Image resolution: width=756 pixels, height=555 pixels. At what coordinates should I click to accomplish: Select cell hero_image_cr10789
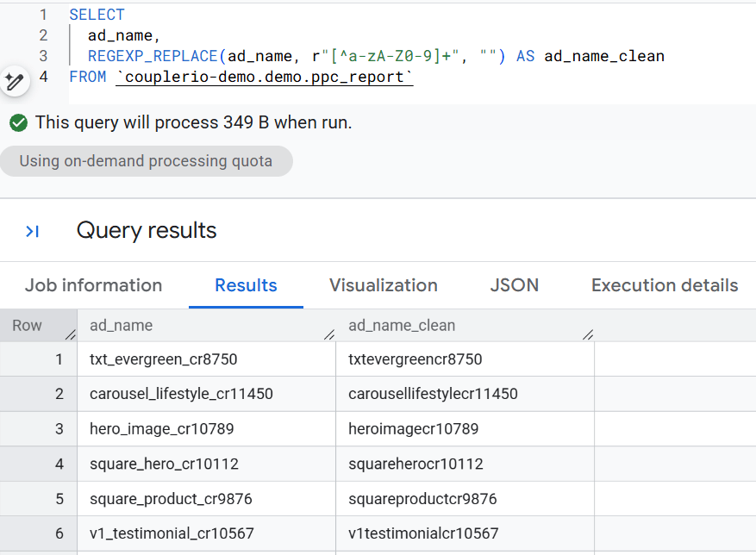[x=206, y=428]
